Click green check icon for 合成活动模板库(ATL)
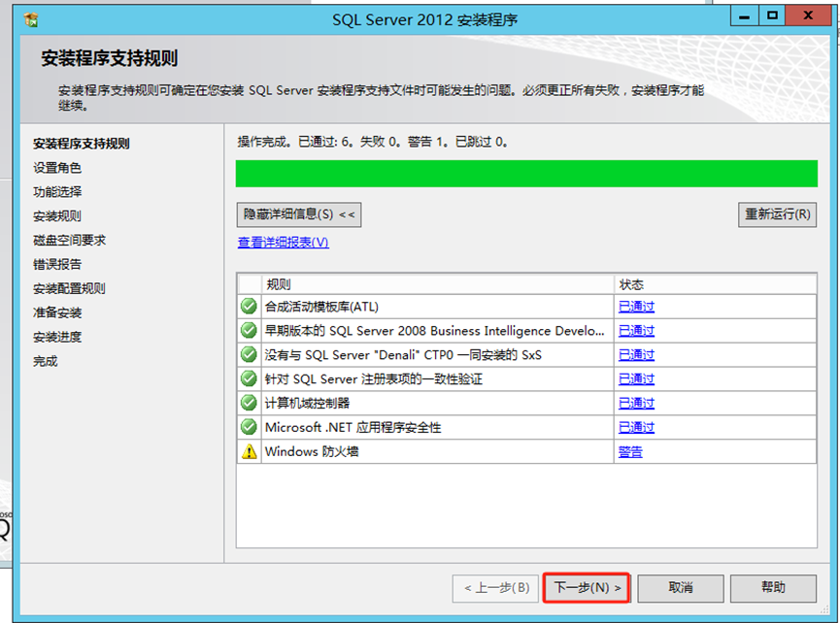Screen dimensions: 840x623 pos(249,306)
